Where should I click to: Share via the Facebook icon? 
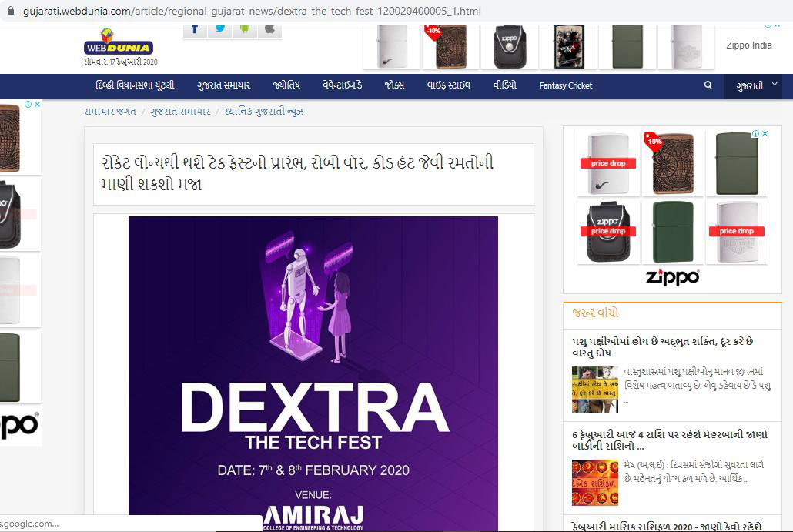[x=195, y=29]
